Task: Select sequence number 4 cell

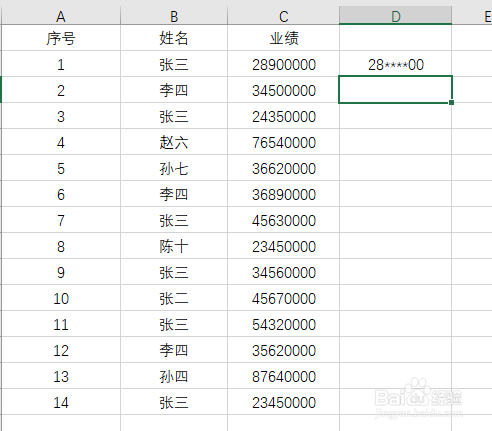Action: (61, 142)
